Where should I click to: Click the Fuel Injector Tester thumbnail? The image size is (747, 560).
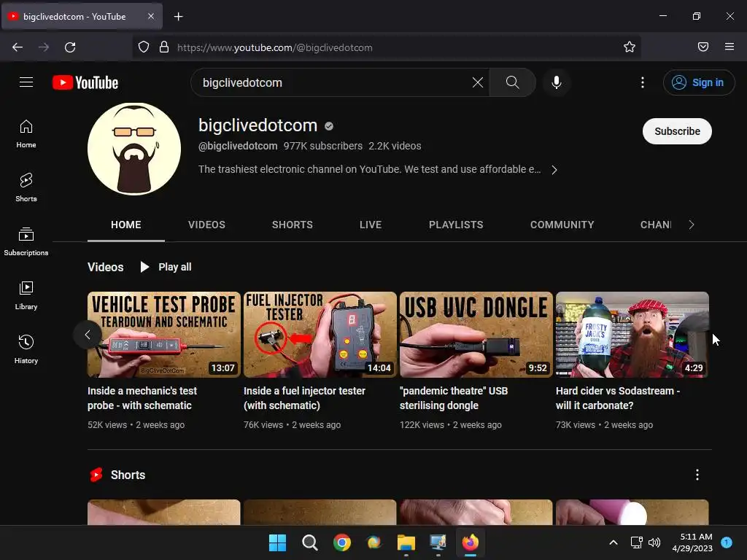click(320, 335)
